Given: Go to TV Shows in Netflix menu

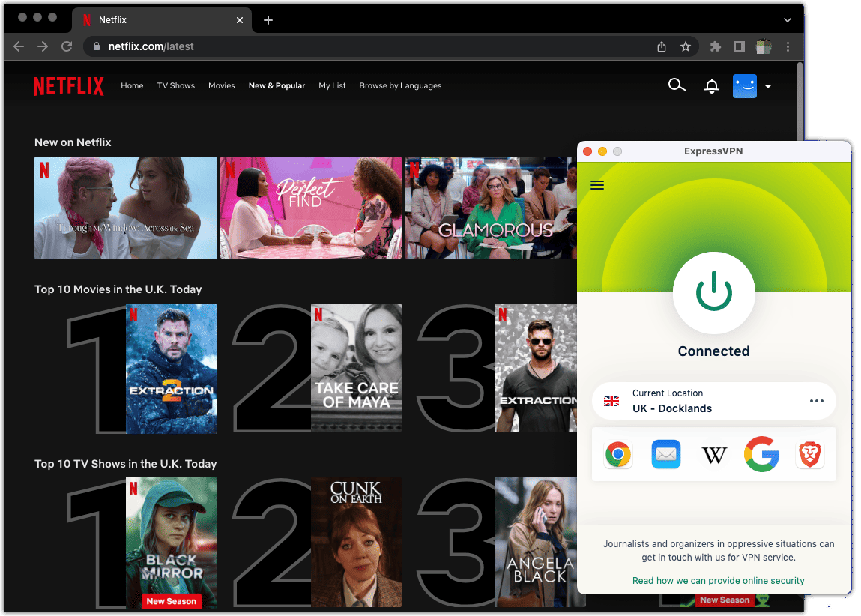Looking at the screenshot, I should [x=175, y=86].
